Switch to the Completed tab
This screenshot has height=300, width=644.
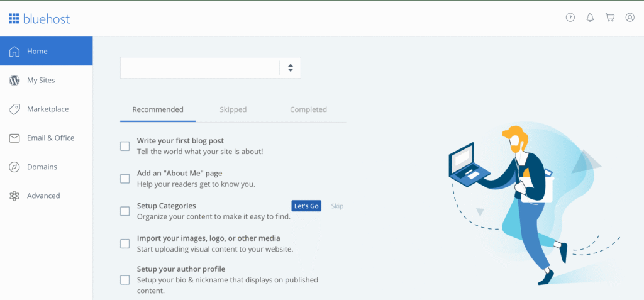[308, 109]
